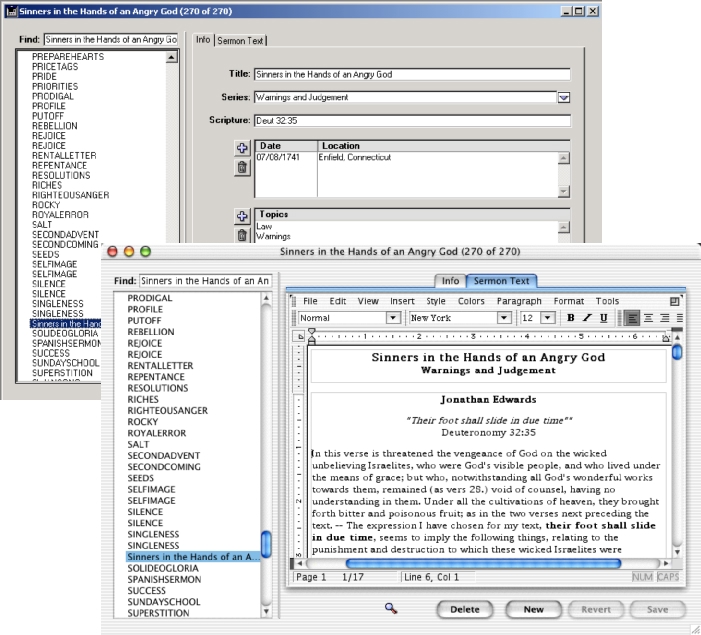This screenshot has height=635, width=701.
Task: Switch to the Info tab in Mac window
Action: tap(450, 281)
